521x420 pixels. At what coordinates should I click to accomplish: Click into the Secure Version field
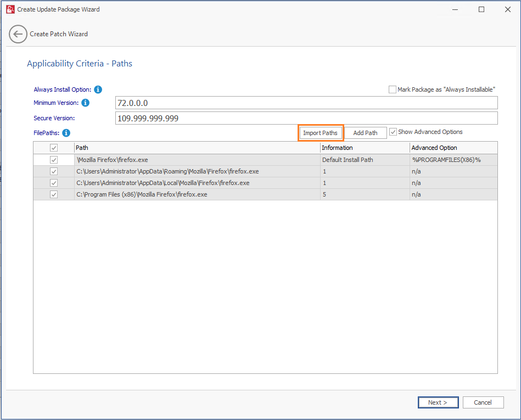306,118
